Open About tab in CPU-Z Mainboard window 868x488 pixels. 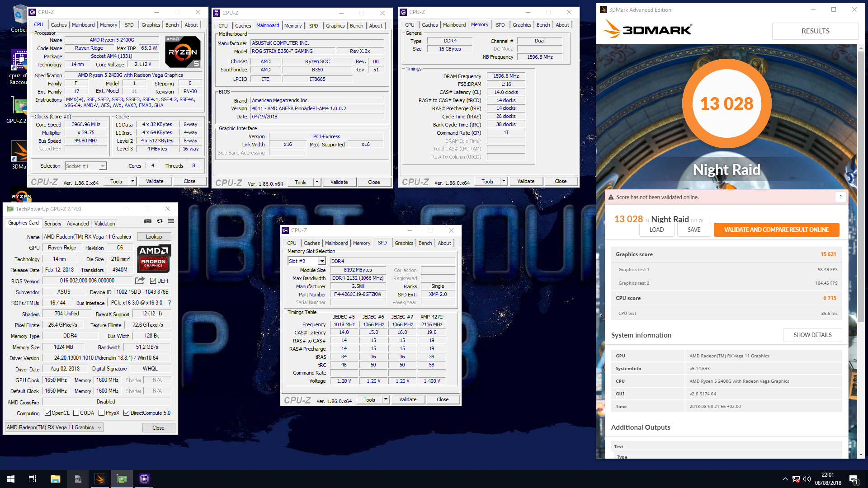[376, 26]
